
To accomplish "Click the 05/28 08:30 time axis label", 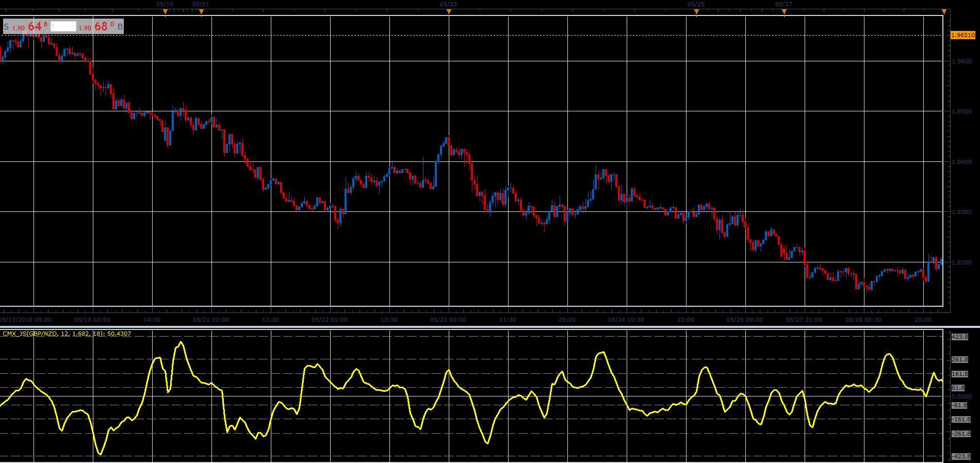I will point(863,320).
